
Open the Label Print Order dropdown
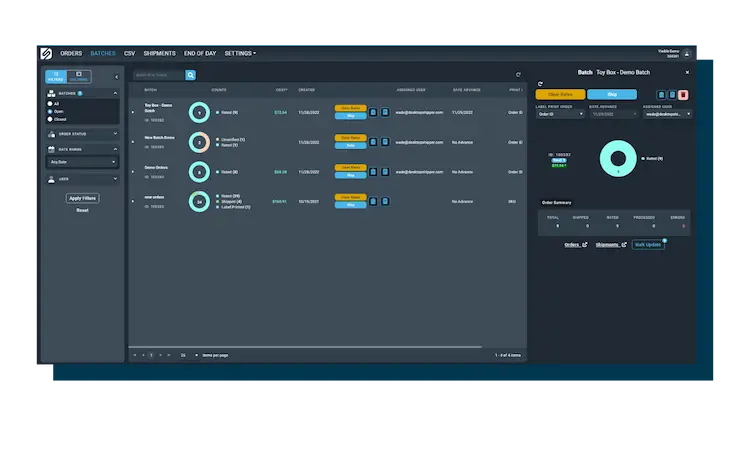tap(560, 114)
